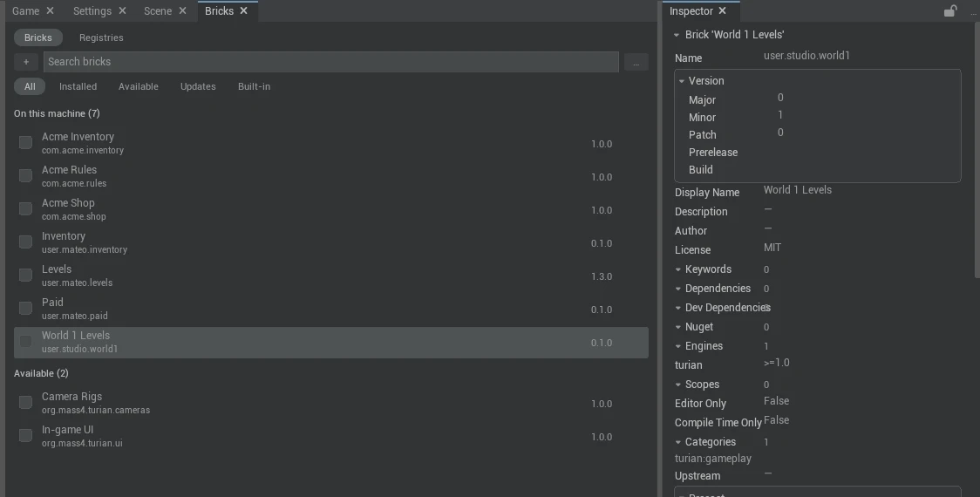Expand the Dev Dependencies list
Image resolution: width=980 pixels, height=497 pixels.
678,308
